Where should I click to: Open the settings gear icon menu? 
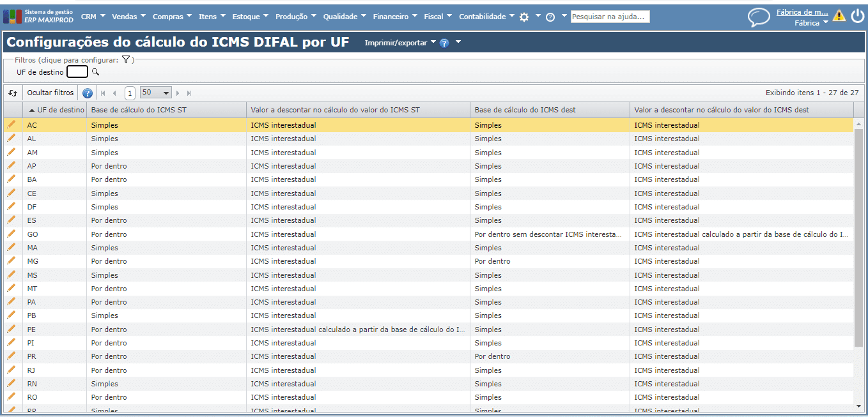tap(524, 17)
